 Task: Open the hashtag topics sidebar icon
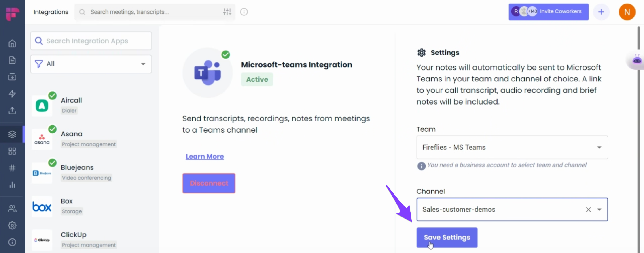click(12, 168)
